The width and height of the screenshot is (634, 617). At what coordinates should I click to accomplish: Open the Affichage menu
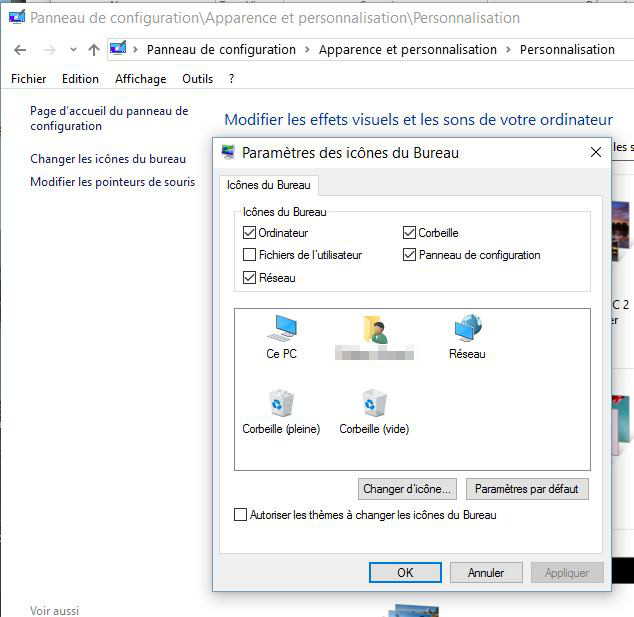tap(141, 79)
